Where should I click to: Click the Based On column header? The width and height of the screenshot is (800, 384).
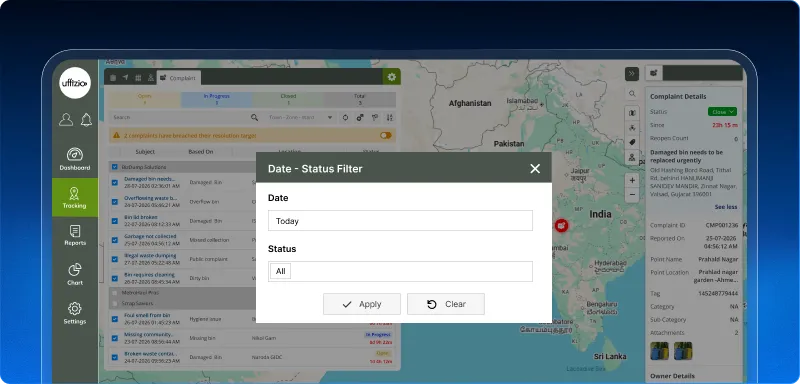[201, 151]
